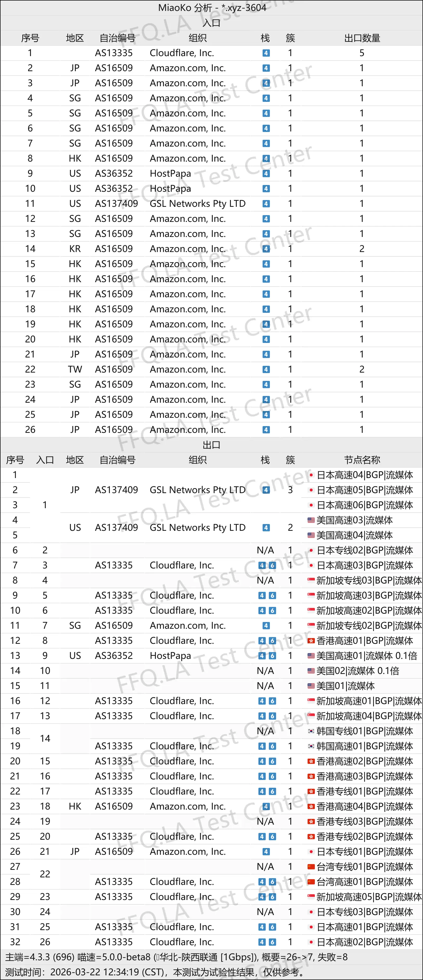The height and width of the screenshot is (980, 423).
Task: Switch to the 出口数量 column header
Action: click(362, 38)
